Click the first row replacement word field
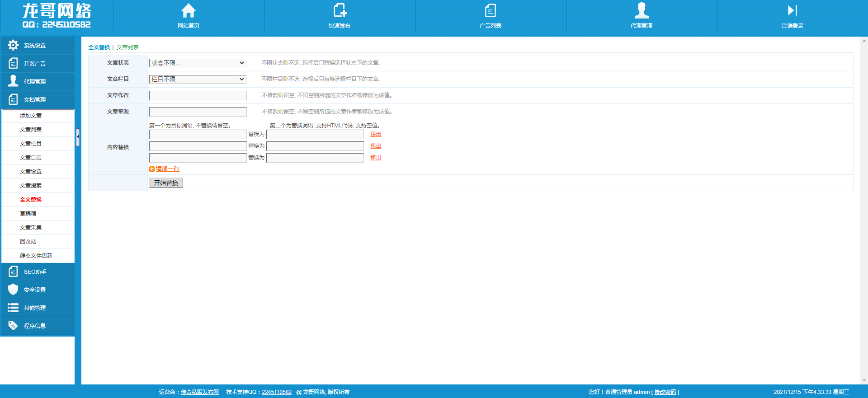The image size is (868, 398). pyautogui.click(x=315, y=134)
